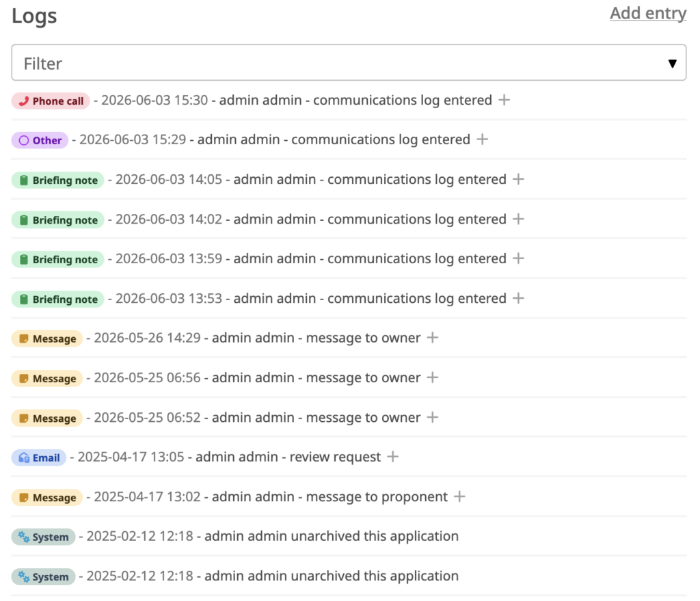Viewport: 700px width, 601px height.
Task: Select text '2026-05-26 14:29 - admin admin - message to owner'
Action: (257, 338)
